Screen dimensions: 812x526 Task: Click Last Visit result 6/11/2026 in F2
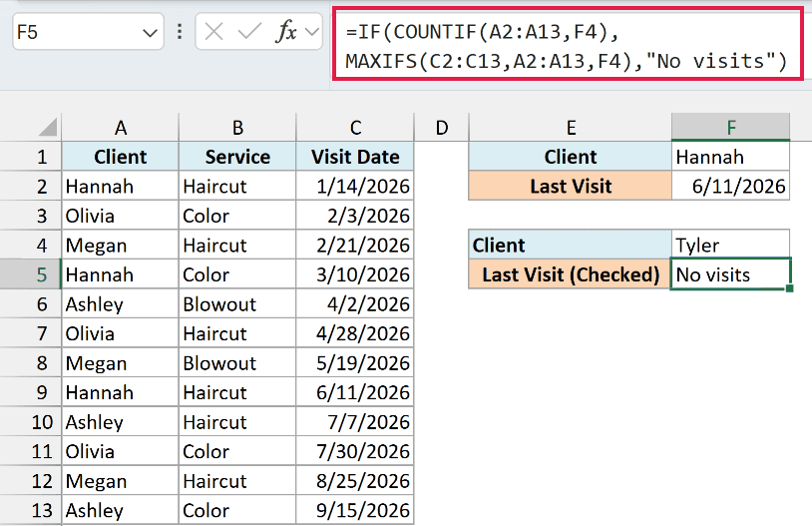(x=730, y=186)
